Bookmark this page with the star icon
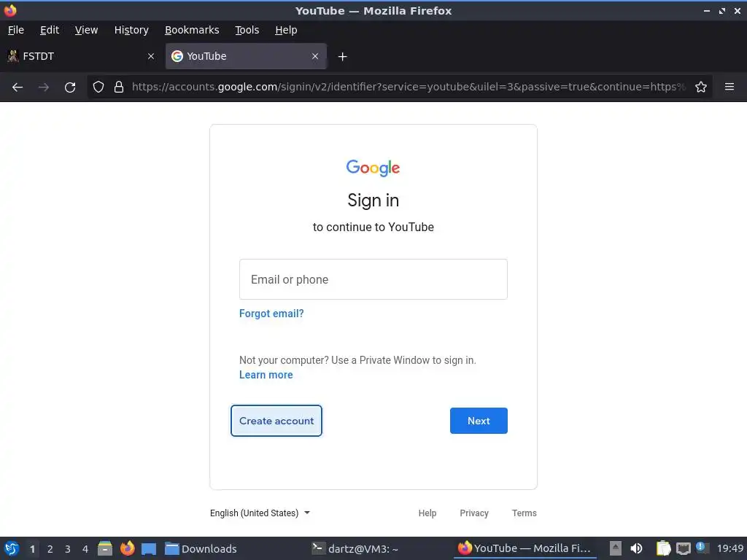The image size is (747, 560). click(x=701, y=87)
